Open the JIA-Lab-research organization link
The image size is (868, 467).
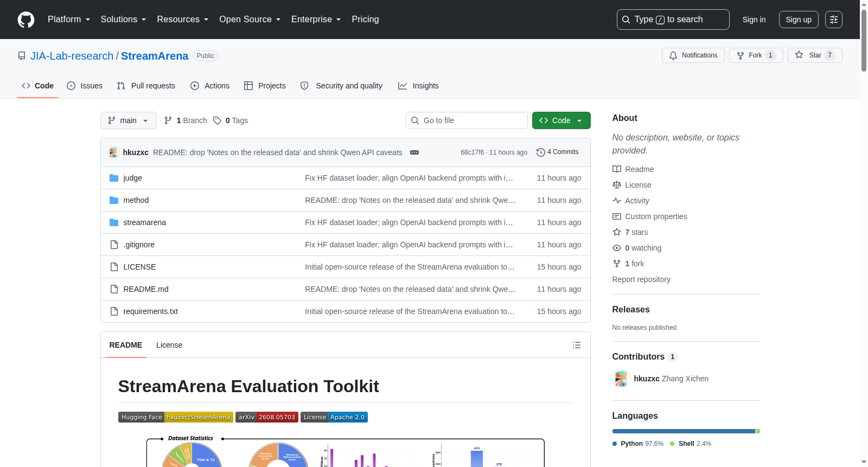tap(72, 56)
